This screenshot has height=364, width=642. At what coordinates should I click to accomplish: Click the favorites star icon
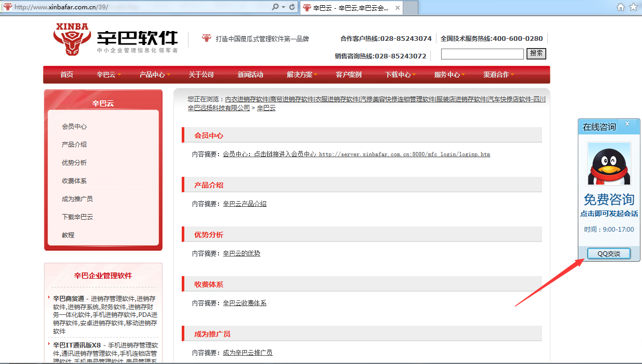click(x=633, y=7)
